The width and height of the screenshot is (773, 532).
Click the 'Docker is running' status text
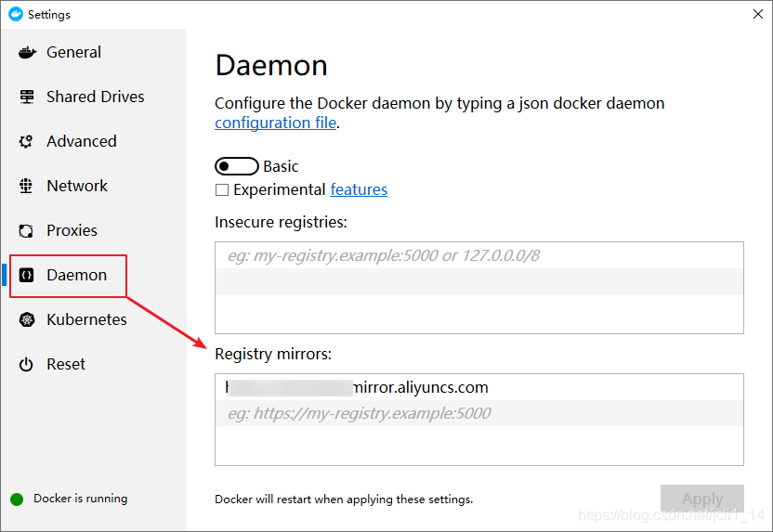coord(80,499)
